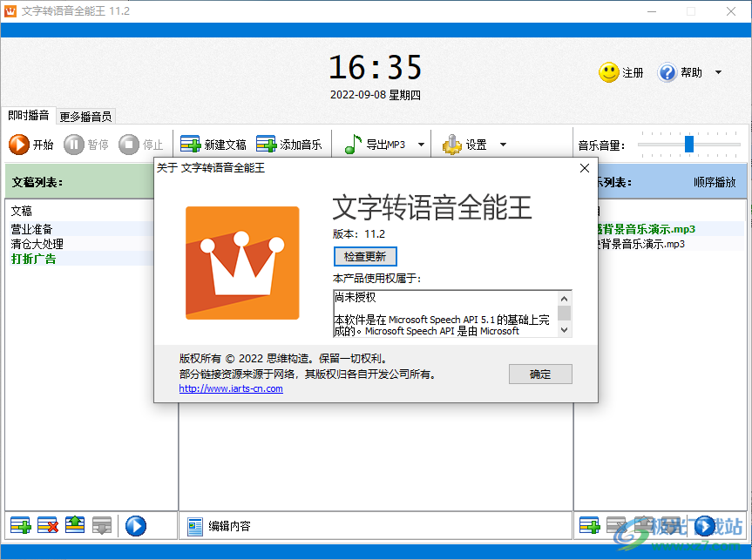Image resolution: width=752 pixels, height=560 pixels.
Task: Adjust the 音乐音量 slider handle
Action: (689, 144)
